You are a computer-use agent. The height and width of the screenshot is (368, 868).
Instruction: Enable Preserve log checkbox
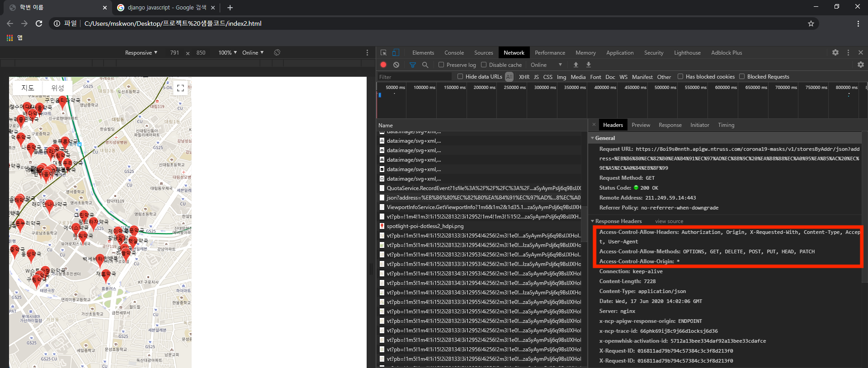coord(441,65)
